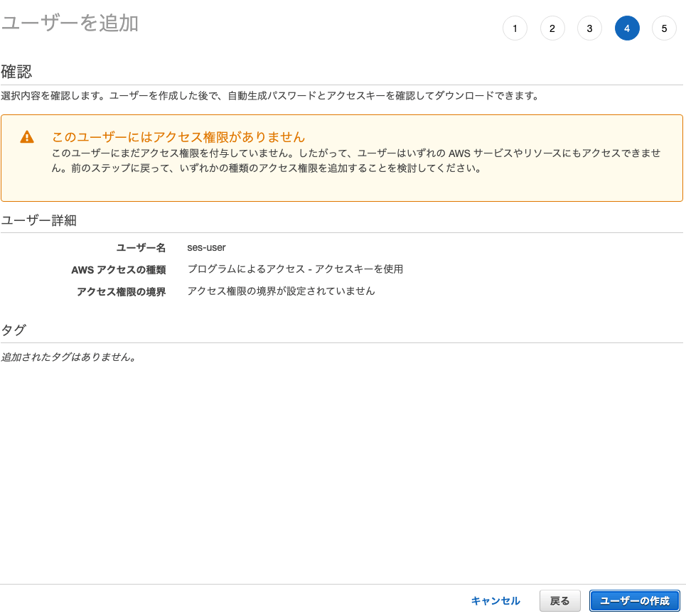Screen dimensions: 686x616
Task: Click the highlighted step 4 circle
Action: click(x=627, y=28)
